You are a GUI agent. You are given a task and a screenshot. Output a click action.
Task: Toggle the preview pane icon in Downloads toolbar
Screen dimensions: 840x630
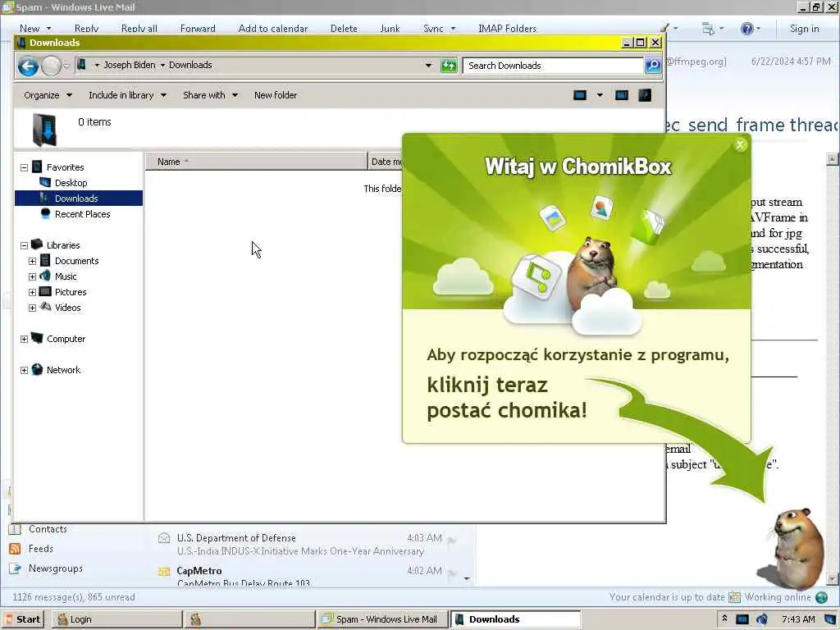(622, 95)
